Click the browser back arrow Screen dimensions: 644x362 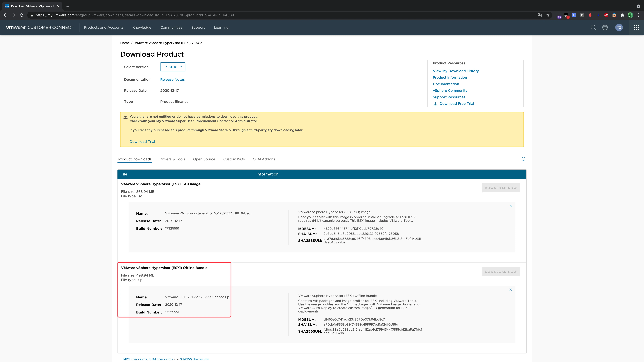(x=6, y=15)
